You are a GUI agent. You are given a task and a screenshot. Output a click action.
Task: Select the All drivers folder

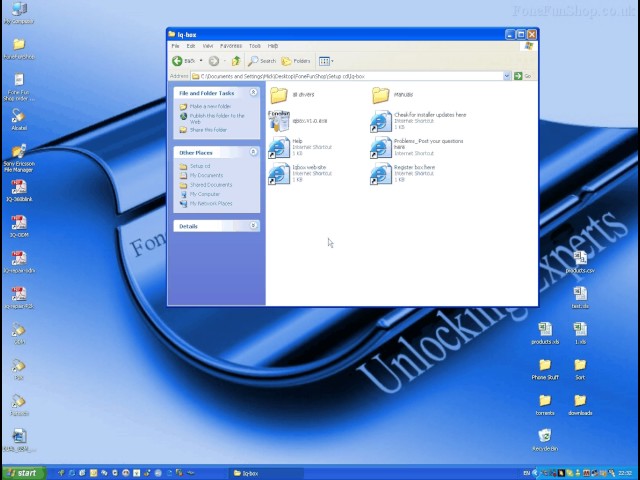[x=292, y=95]
